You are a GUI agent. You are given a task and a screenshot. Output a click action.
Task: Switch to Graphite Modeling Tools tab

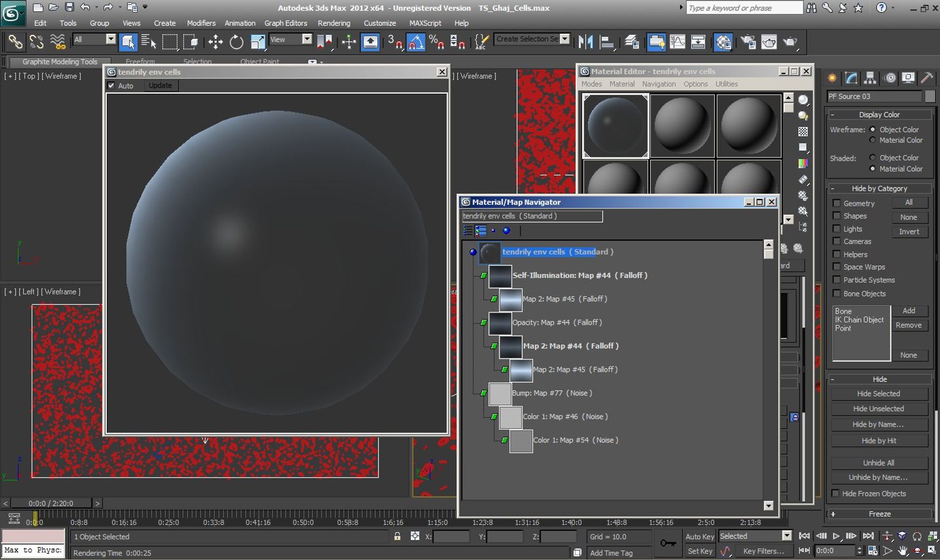(60, 62)
